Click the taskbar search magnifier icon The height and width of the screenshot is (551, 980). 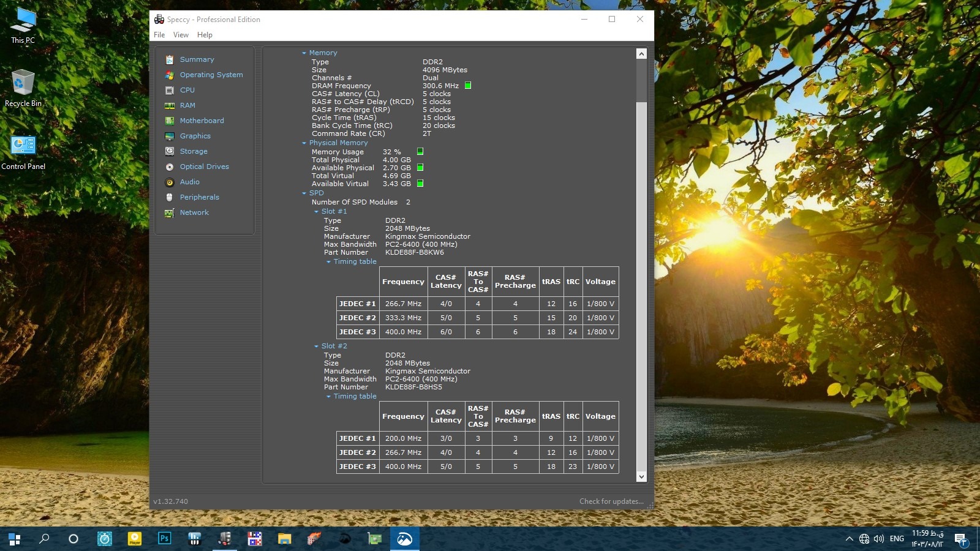click(44, 539)
